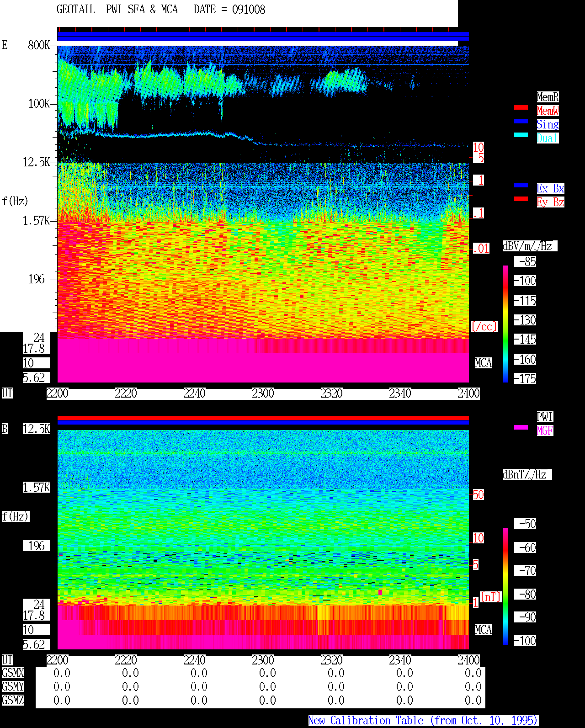The height and width of the screenshot is (728, 585).
Task: Click the -50 value on magnetic scale
Action: pyautogui.click(x=525, y=524)
